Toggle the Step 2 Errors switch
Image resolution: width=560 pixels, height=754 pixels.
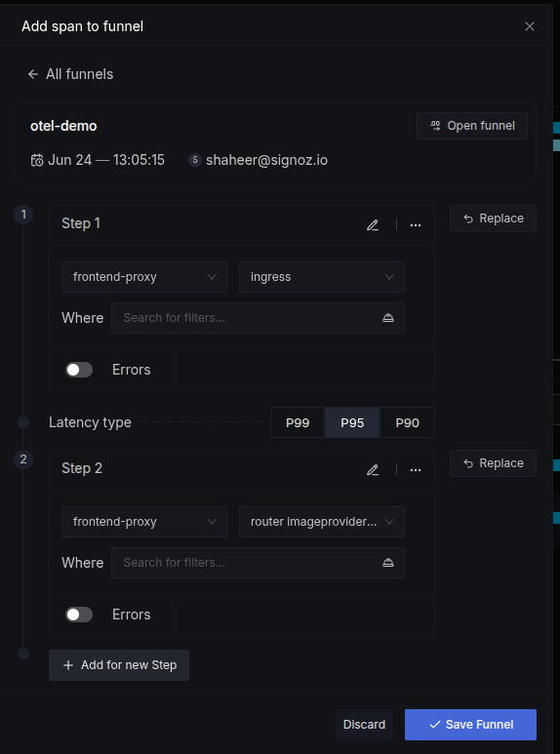[x=79, y=615]
